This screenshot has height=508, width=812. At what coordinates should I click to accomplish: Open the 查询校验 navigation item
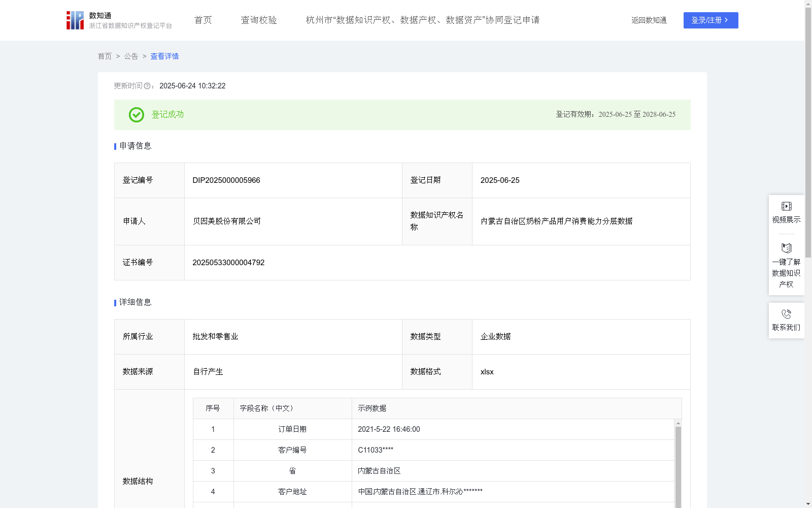pos(259,20)
